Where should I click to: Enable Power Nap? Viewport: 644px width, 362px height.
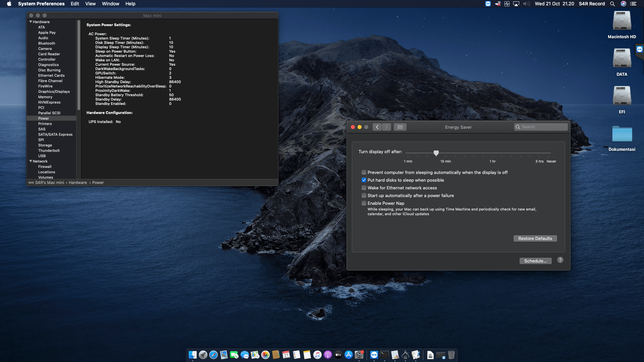click(364, 203)
